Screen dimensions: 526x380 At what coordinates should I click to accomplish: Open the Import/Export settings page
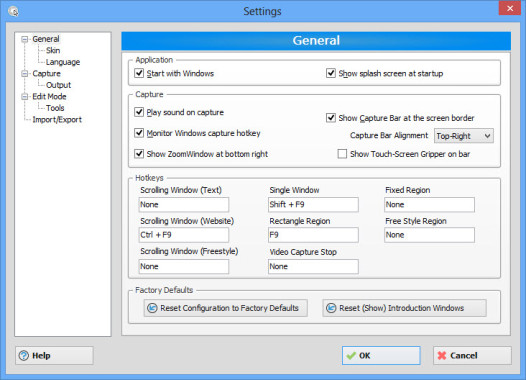(x=57, y=119)
